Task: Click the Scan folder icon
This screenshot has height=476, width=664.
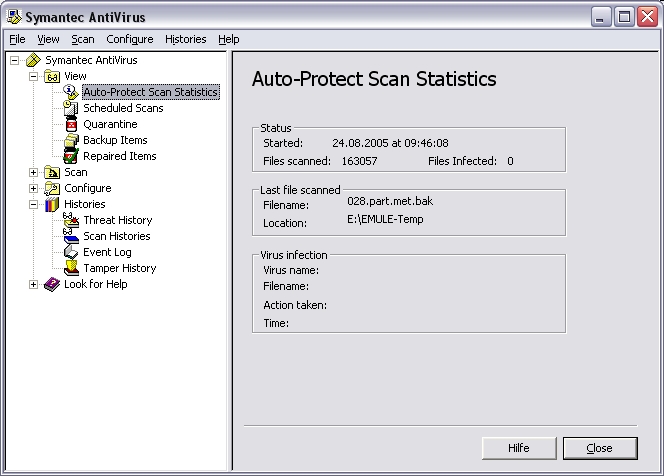Action: pos(52,172)
